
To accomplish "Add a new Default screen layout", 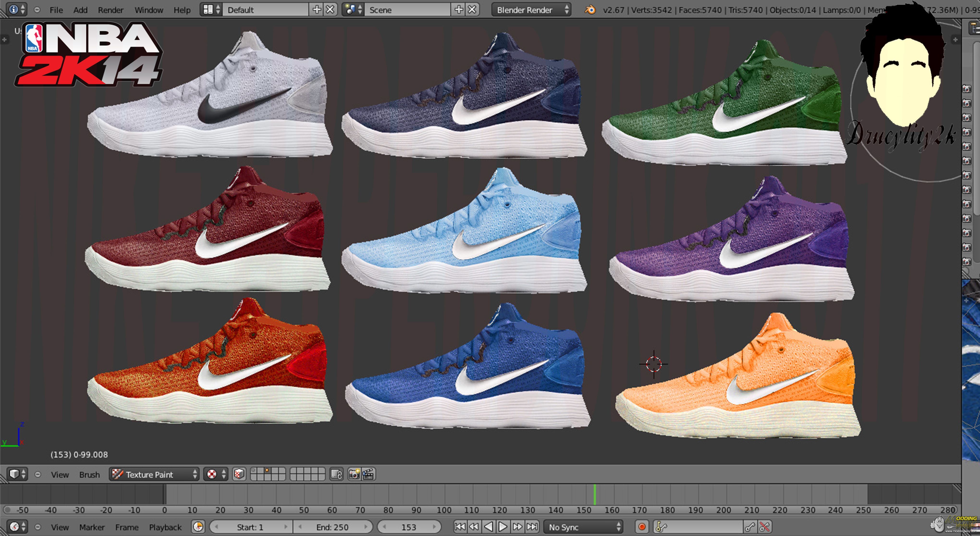I will click(x=317, y=10).
